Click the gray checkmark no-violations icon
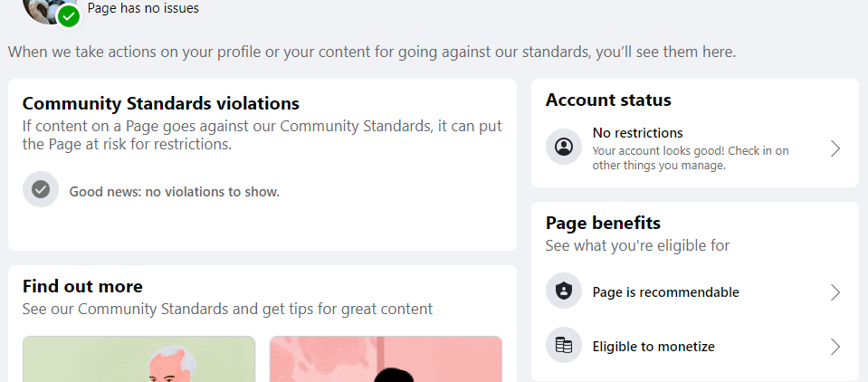 (41, 189)
